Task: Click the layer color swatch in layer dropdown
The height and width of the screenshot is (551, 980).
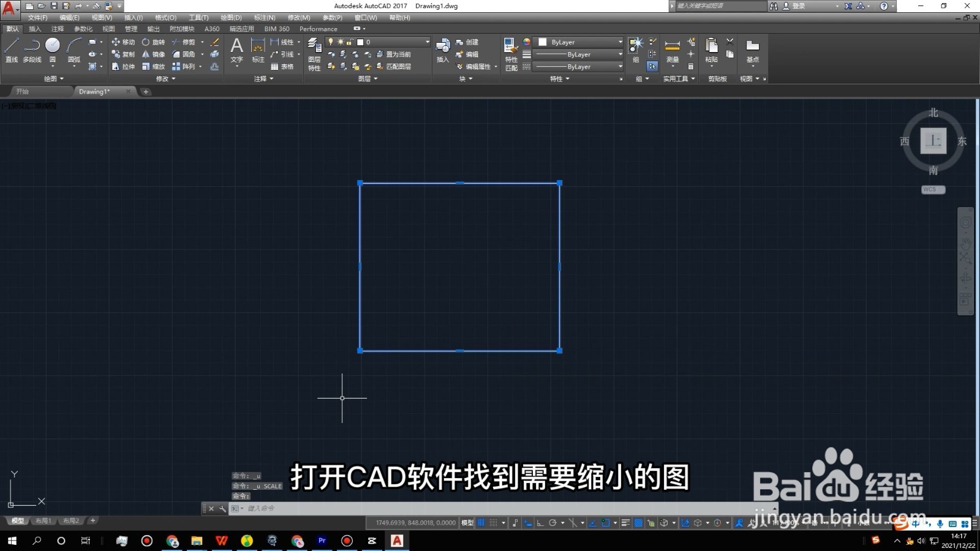Action: pos(360,42)
